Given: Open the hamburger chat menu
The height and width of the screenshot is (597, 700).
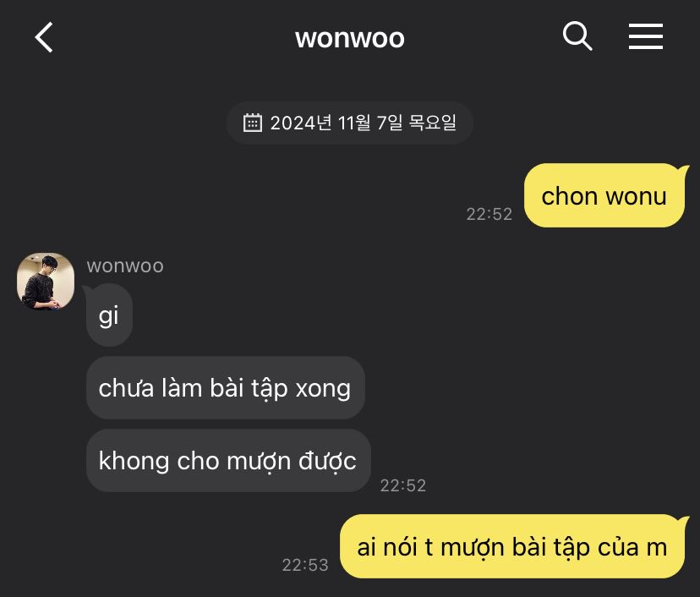Looking at the screenshot, I should pos(646,36).
